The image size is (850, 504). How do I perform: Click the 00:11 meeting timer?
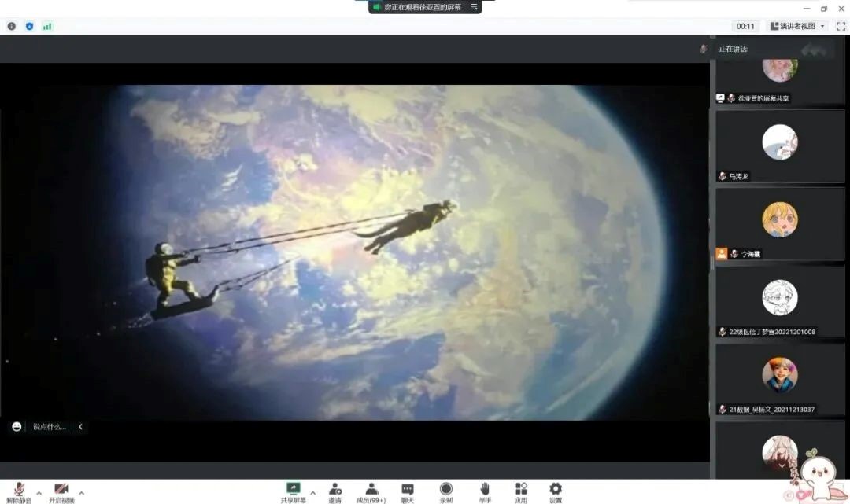(745, 26)
